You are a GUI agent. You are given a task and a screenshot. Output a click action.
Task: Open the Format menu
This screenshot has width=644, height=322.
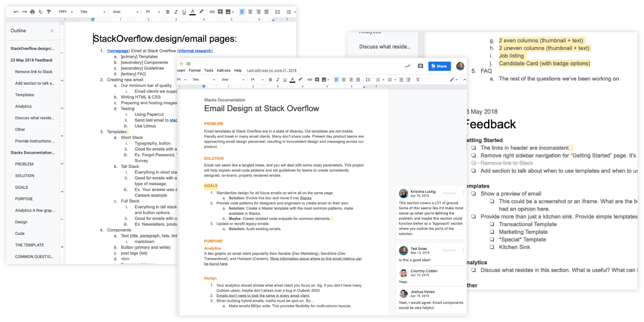tap(194, 70)
